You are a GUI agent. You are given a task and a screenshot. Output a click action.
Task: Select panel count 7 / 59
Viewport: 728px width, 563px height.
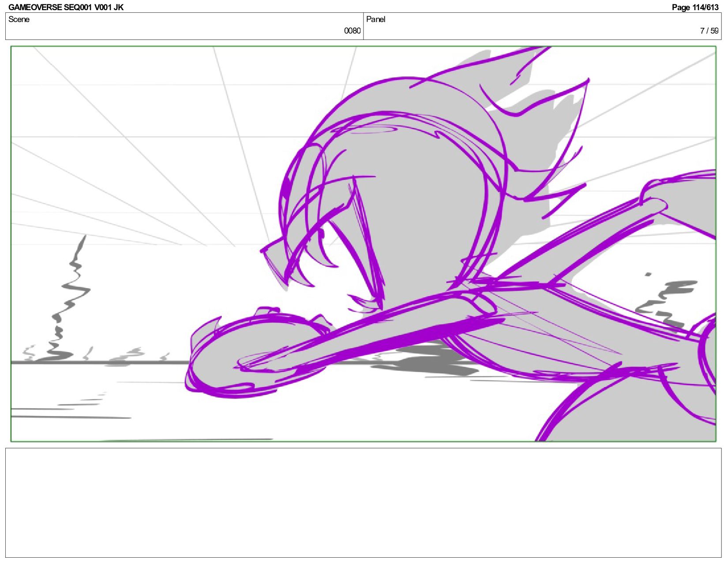(x=709, y=31)
